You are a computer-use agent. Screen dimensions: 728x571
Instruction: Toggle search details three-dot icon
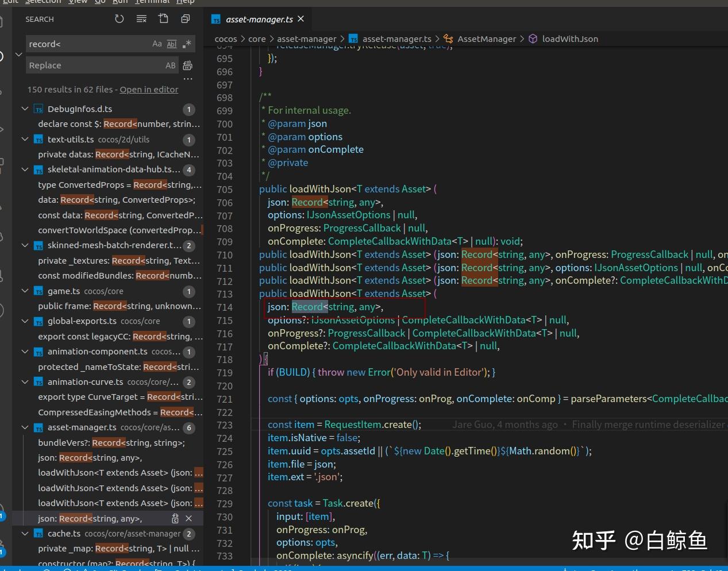(187, 79)
